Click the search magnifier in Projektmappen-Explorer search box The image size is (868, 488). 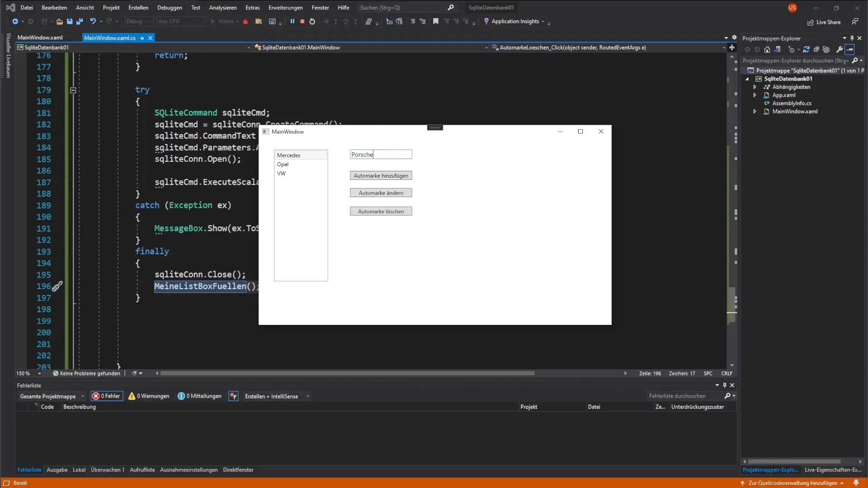(x=854, y=61)
